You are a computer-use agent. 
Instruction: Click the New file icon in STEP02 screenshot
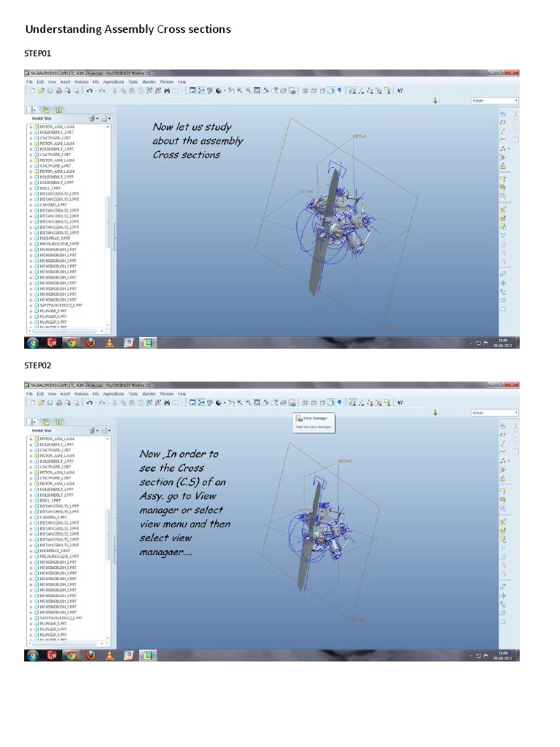[x=33, y=403]
